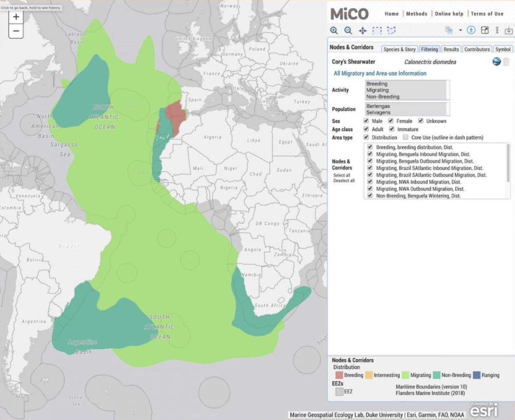
Task: Click the MiCO logo
Action: click(349, 14)
